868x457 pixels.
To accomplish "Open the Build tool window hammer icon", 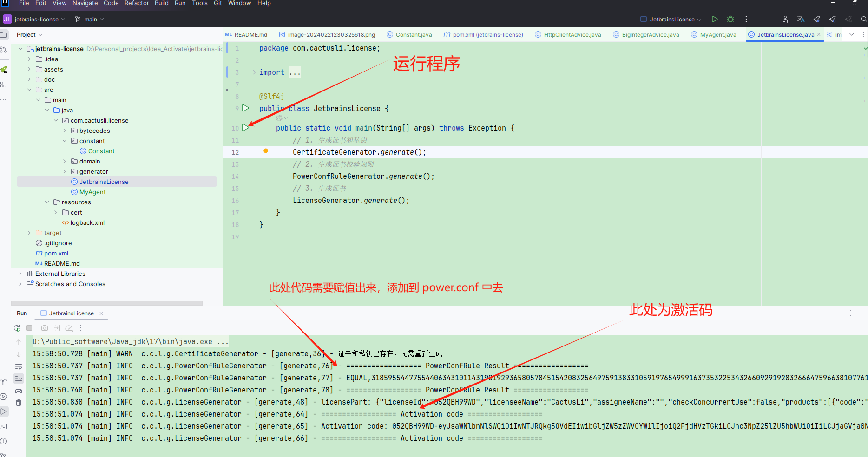I will pos(3,382).
